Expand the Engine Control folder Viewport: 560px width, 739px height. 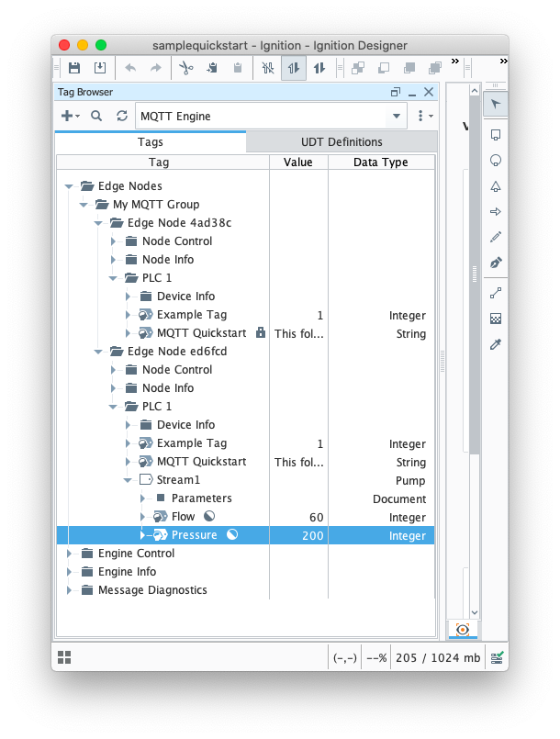point(69,554)
